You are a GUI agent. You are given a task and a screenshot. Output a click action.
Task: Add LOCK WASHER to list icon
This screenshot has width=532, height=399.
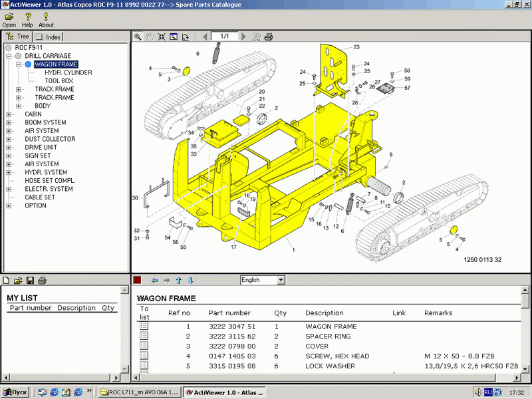[144, 366]
